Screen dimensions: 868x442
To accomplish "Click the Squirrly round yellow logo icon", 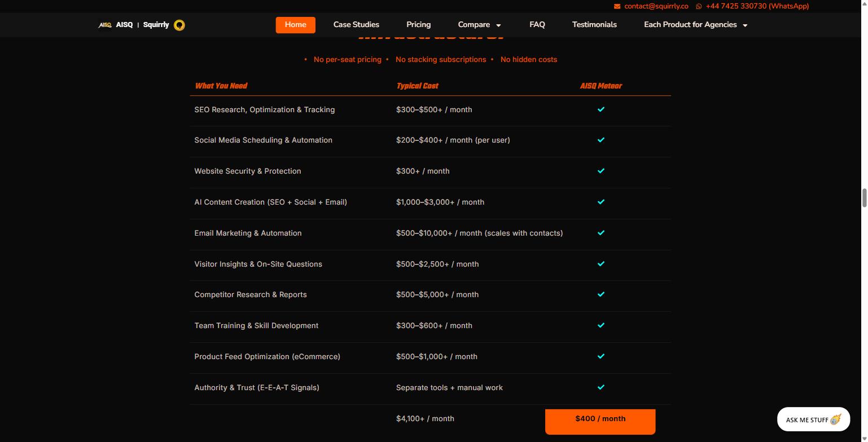I will 179,25.
